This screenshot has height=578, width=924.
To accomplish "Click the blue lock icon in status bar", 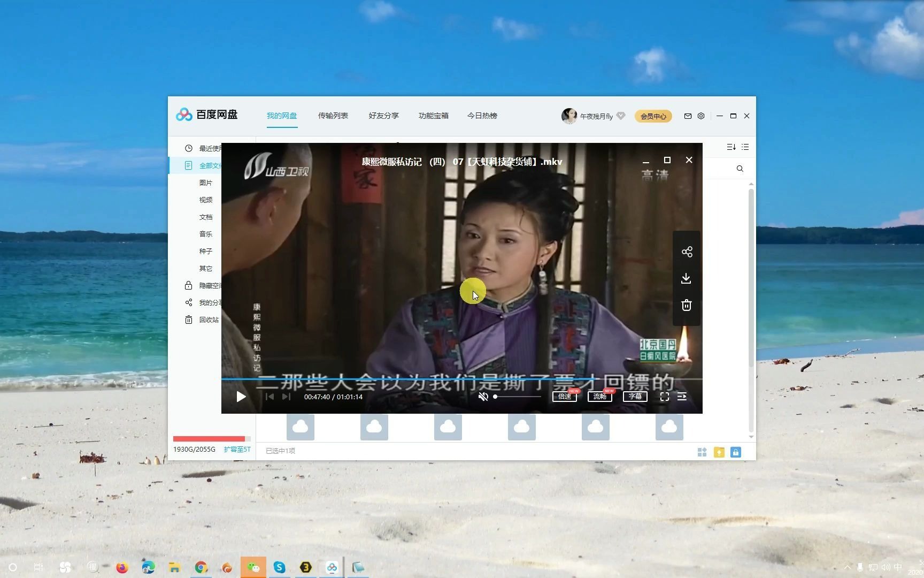I will (736, 452).
